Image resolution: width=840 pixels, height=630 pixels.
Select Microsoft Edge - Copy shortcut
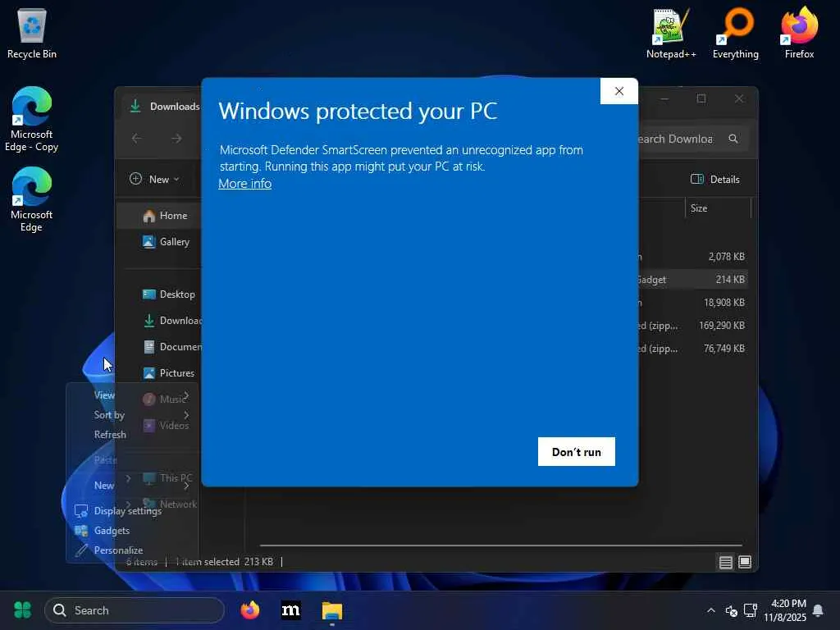point(32,119)
